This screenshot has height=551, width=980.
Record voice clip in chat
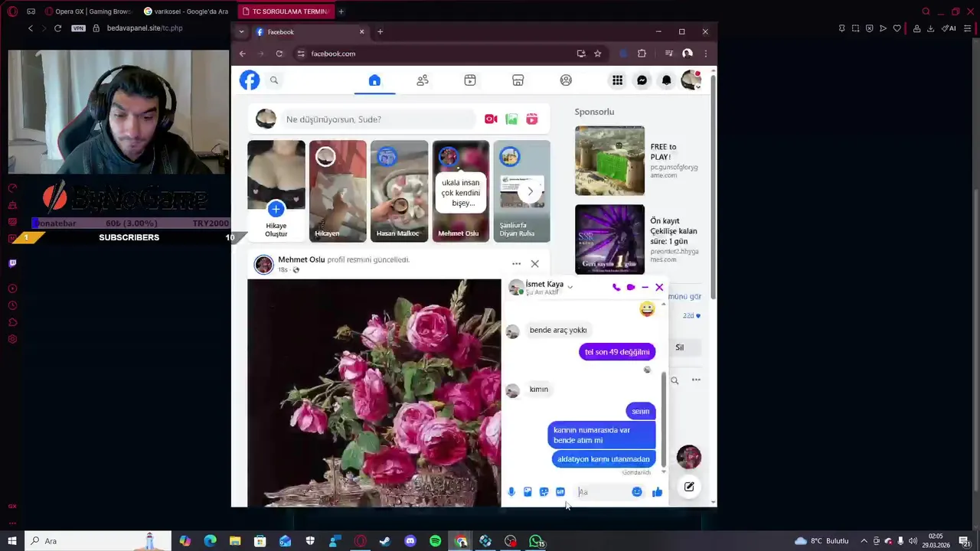(x=511, y=492)
